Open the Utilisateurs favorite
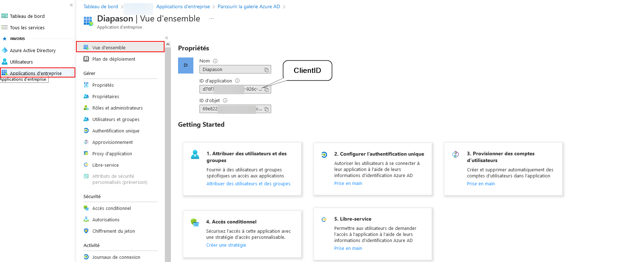This screenshot has height=262, width=644. click(x=21, y=62)
